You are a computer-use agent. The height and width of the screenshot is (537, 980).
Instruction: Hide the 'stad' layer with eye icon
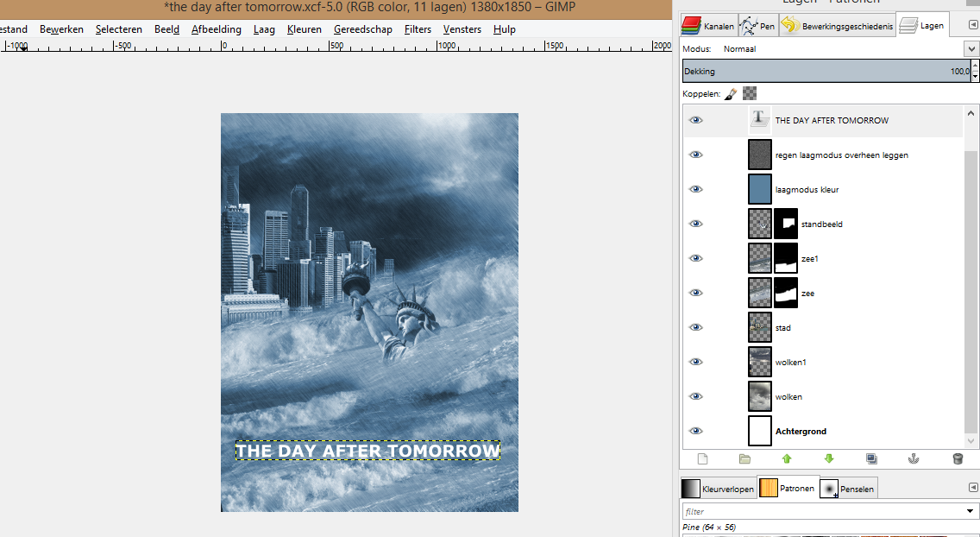[x=695, y=327]
